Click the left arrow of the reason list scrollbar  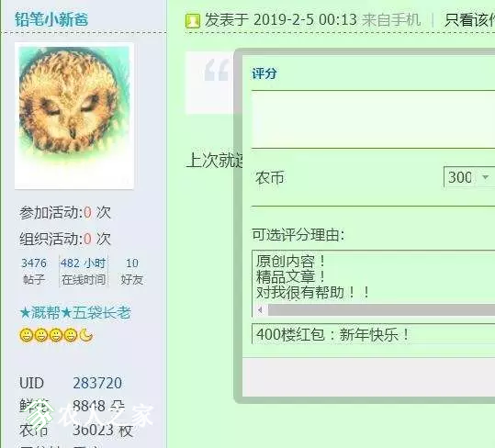pyautogui.click(x=261, y=310)
